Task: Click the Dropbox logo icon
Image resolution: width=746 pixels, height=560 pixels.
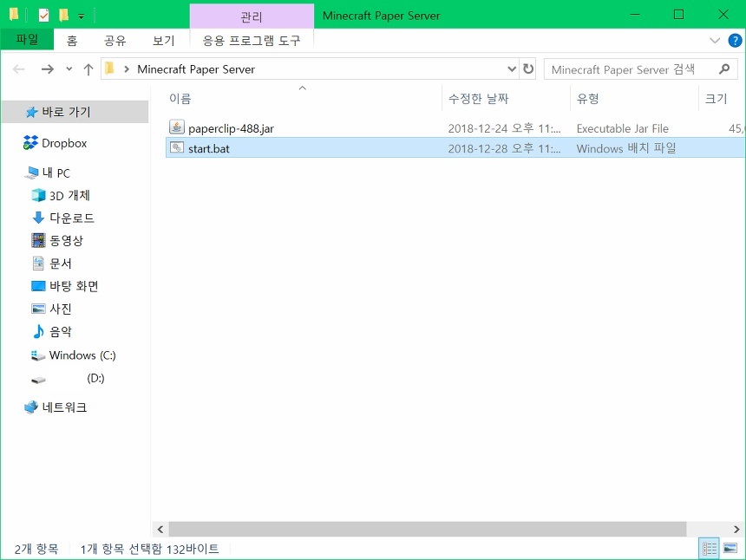Action: coord(30,143)
